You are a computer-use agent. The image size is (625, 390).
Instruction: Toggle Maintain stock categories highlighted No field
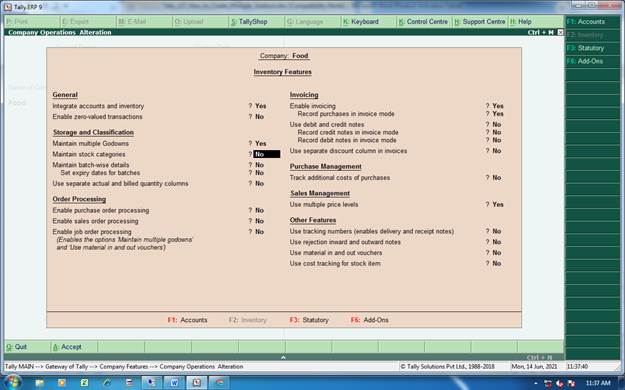coord(267,154)
